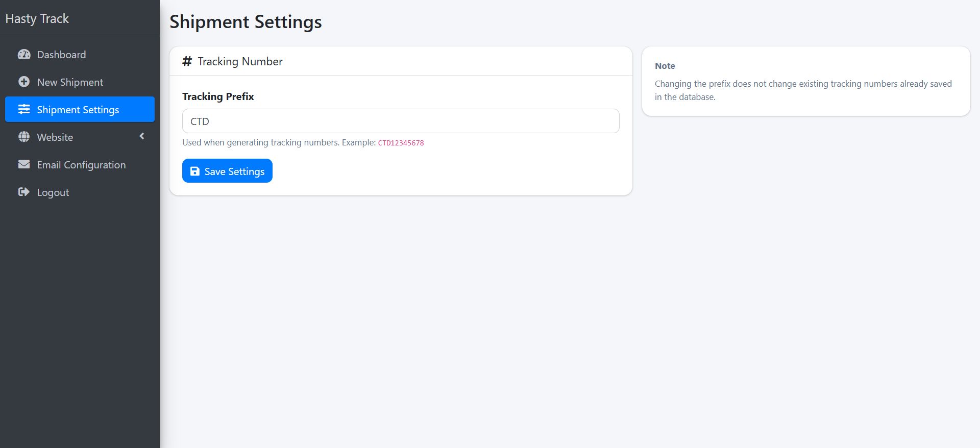Click the Shipment Settings sliders icon

click(x=24, y=110)
